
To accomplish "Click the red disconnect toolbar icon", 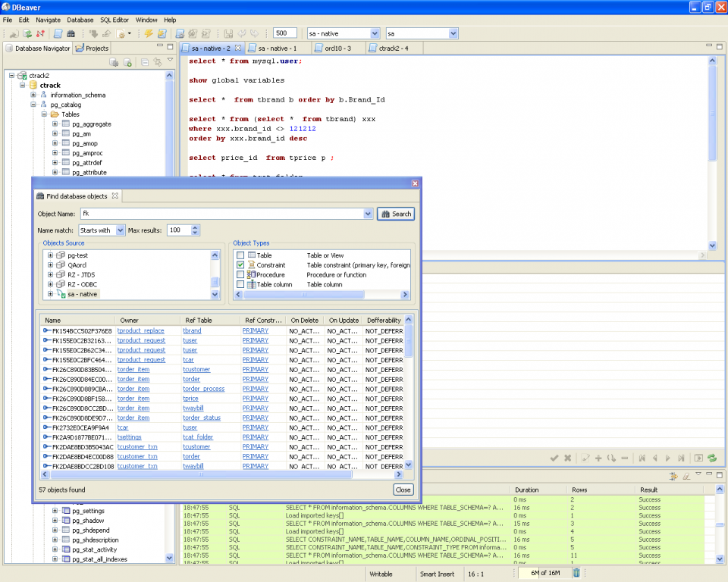I will click(x=41, y=33).
